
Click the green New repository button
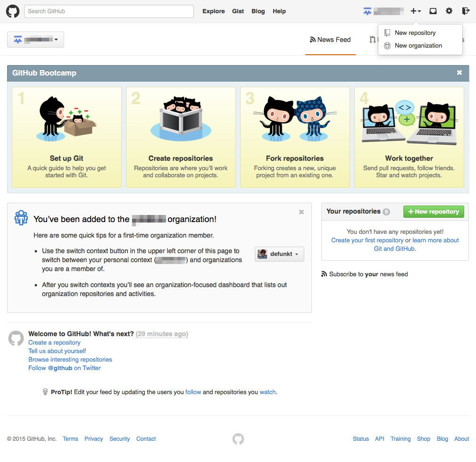434,212
